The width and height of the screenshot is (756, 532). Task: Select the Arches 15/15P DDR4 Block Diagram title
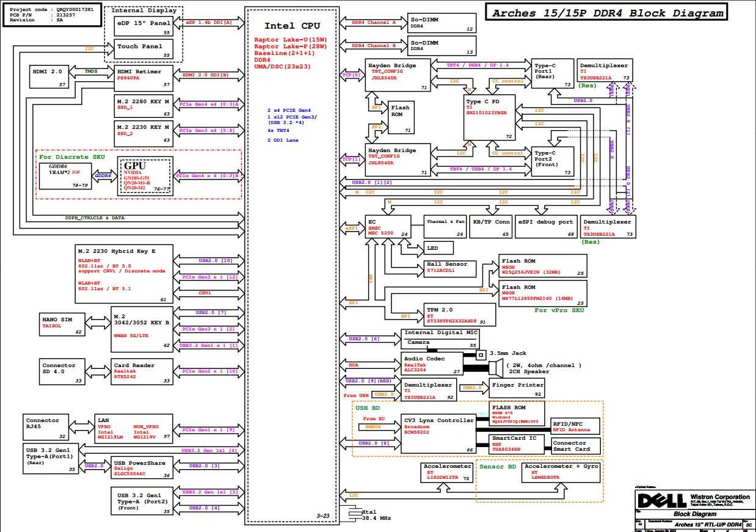[608, 13]
